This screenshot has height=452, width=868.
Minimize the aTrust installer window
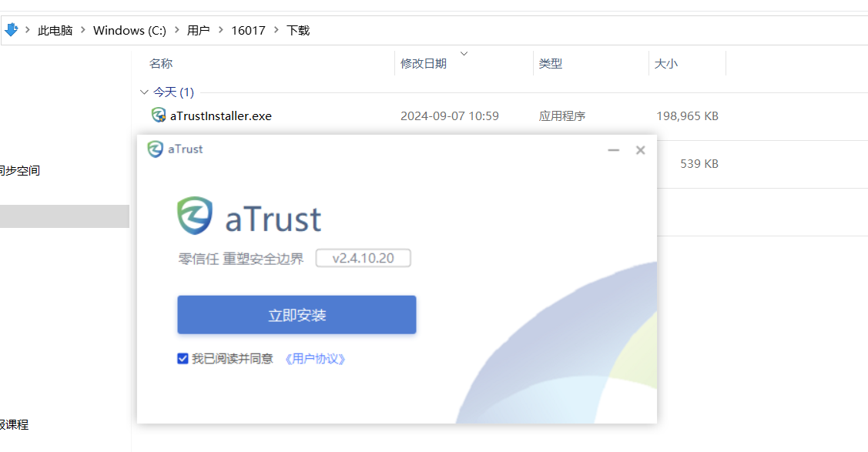613,150
